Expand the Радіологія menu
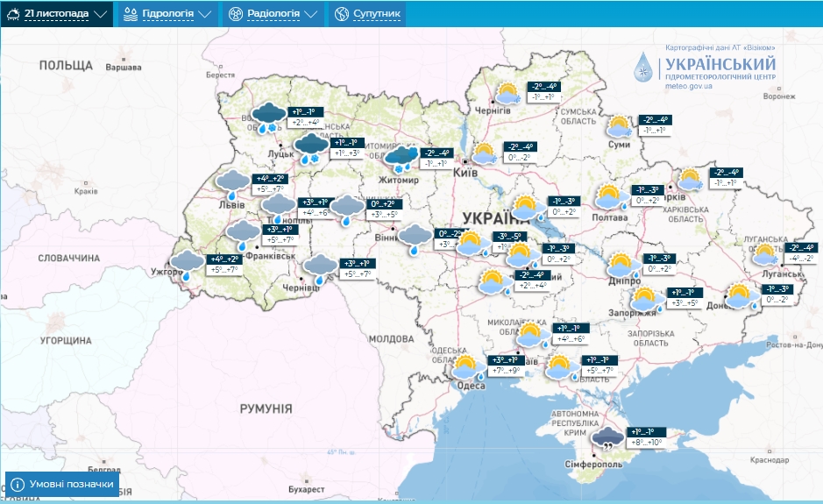The width and height of the screenshot is (823, 504). point(273,14)
